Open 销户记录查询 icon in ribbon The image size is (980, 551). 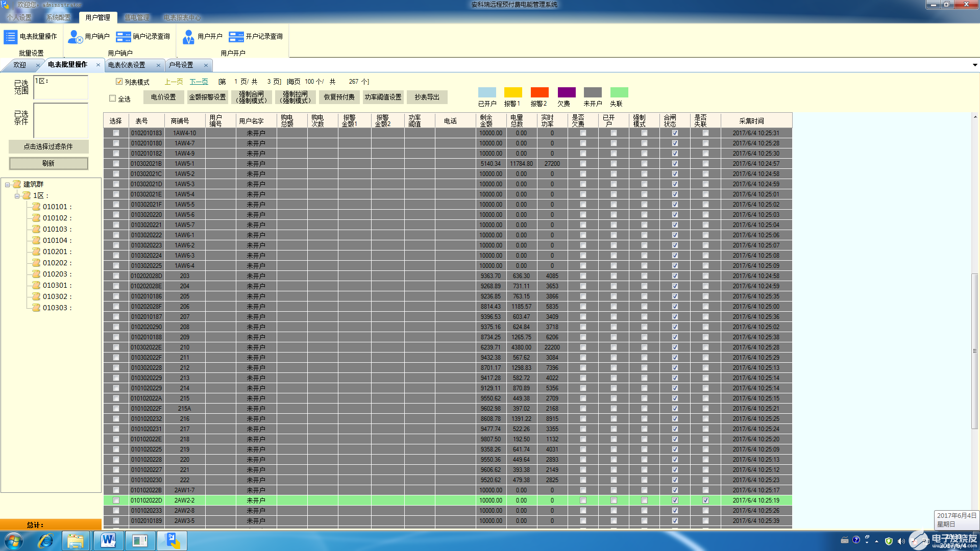[124, 37]
